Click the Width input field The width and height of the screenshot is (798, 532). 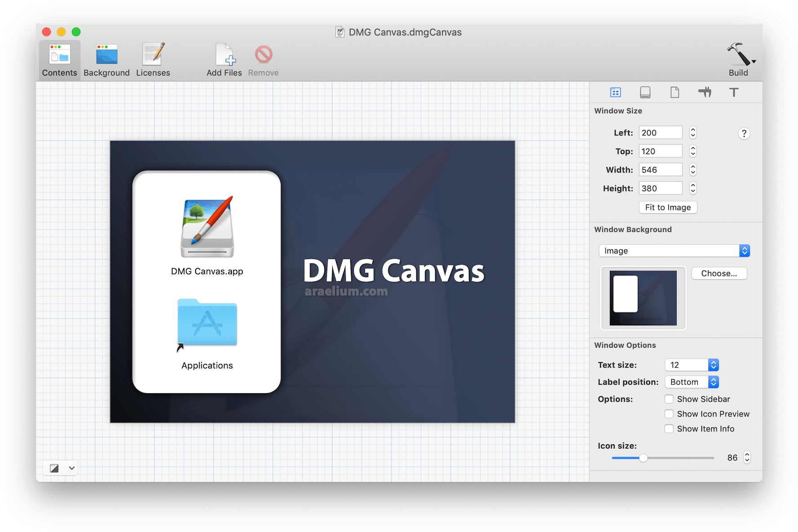660,170
